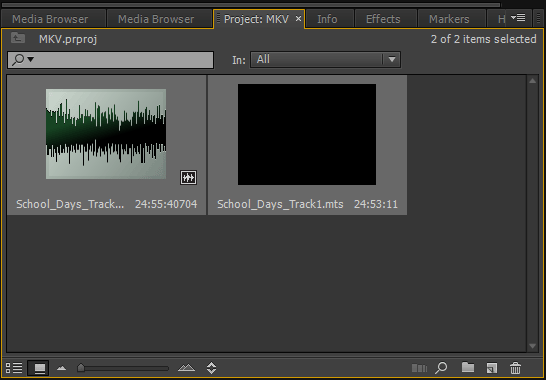Select the Project: MKV tab
The image size is (546, 380).
[256, 19]
